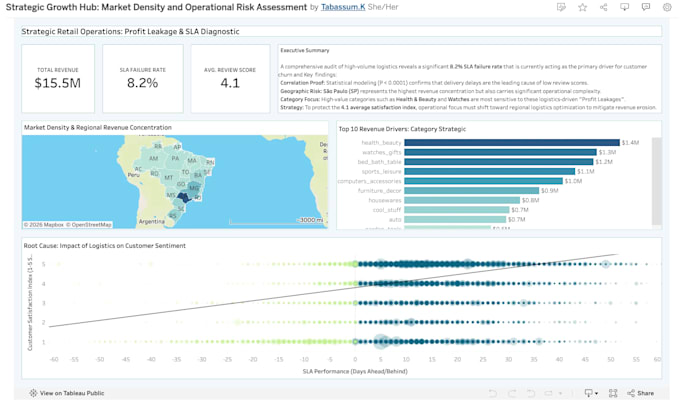
Task: Click the SLA Failure Rate 8.2% card
Action: click(x=143, y=79)
